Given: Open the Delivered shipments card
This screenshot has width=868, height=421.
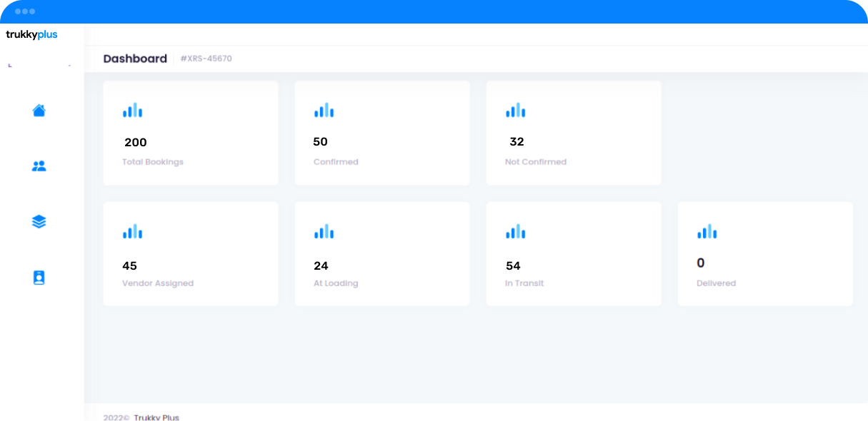Looking at the screenshot, I should 764,253.
